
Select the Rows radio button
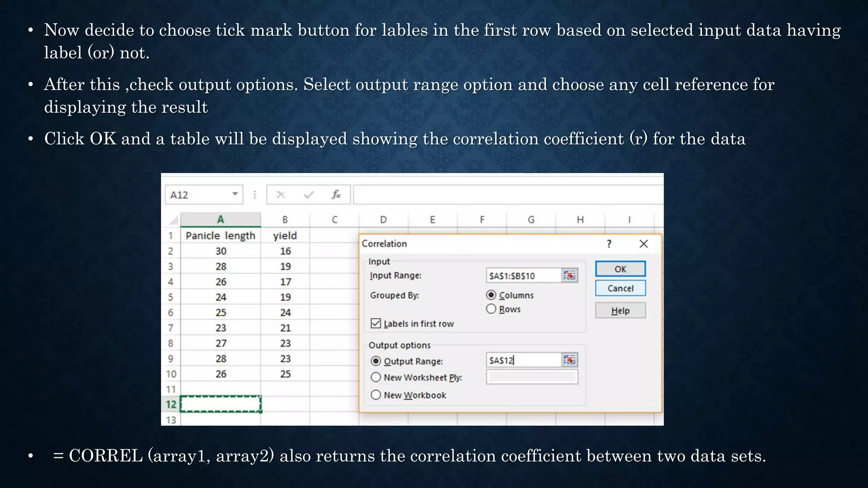[x=491, y=309]
